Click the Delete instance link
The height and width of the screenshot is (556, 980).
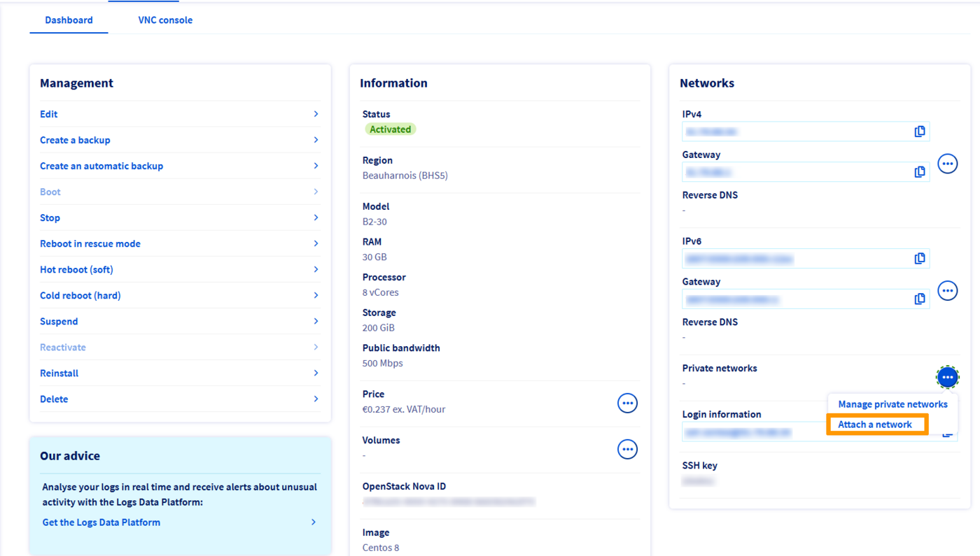(54, 399)
